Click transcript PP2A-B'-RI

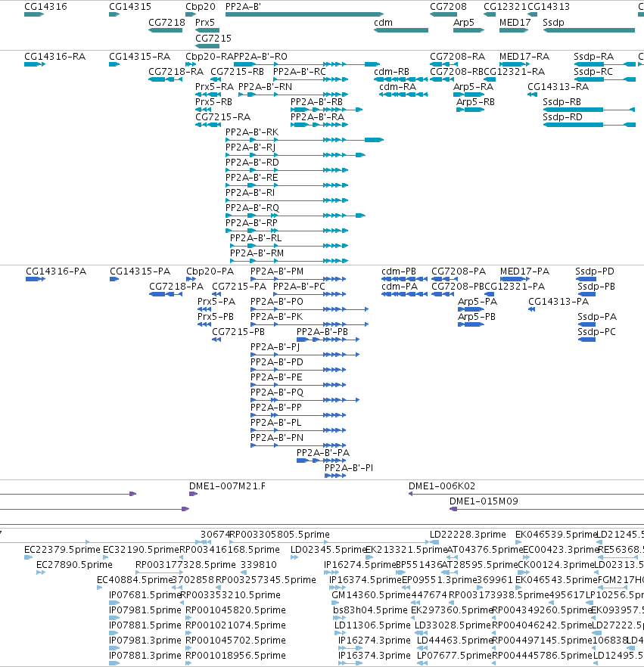(250, 193)
